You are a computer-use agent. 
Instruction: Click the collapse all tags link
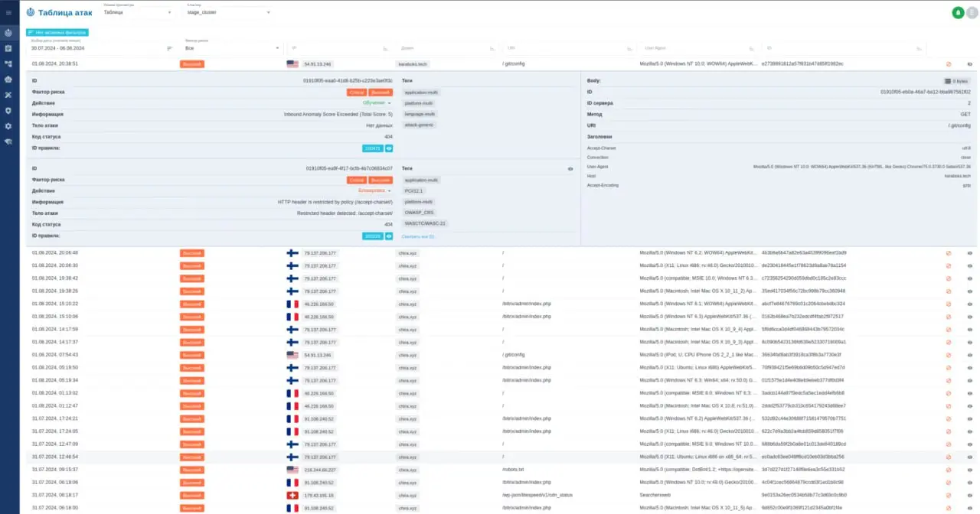418,236
